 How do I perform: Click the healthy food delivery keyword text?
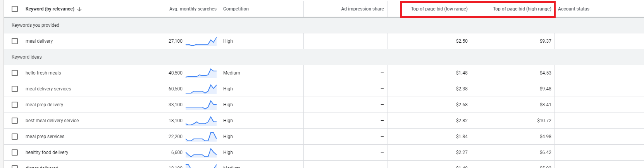pos(47,152)
